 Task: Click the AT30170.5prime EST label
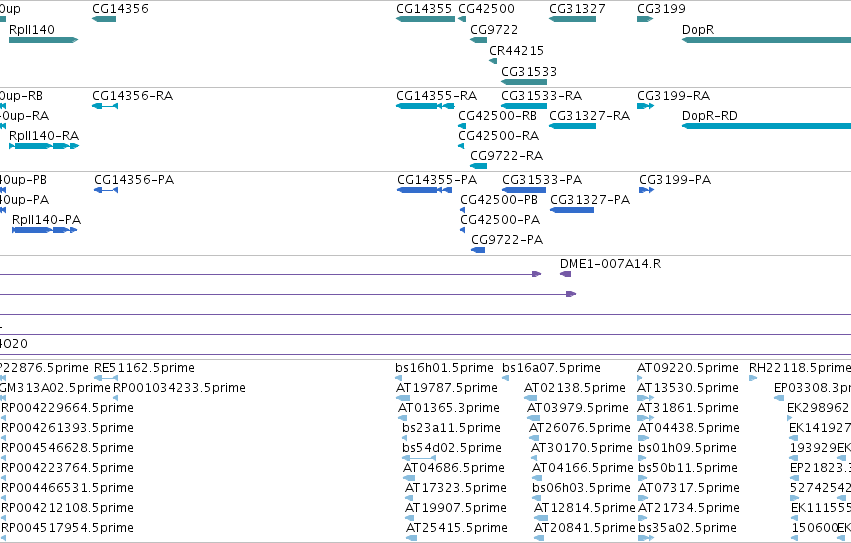point(582,448)
